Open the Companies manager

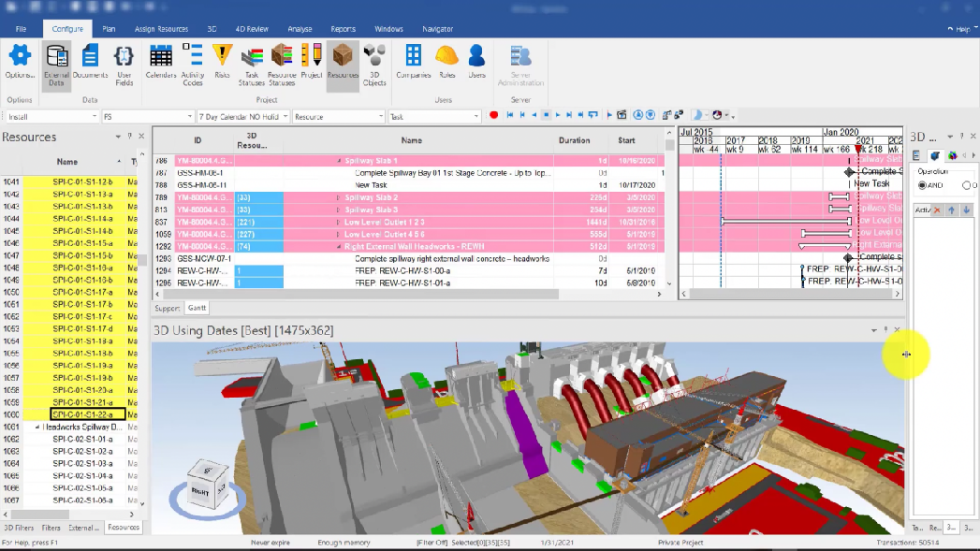(414, 62)
